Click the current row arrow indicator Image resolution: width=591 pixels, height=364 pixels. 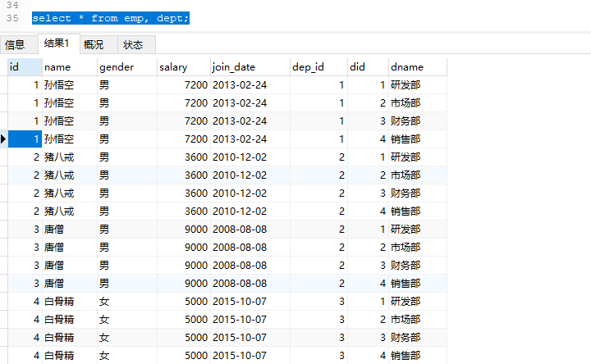point(3,139)
